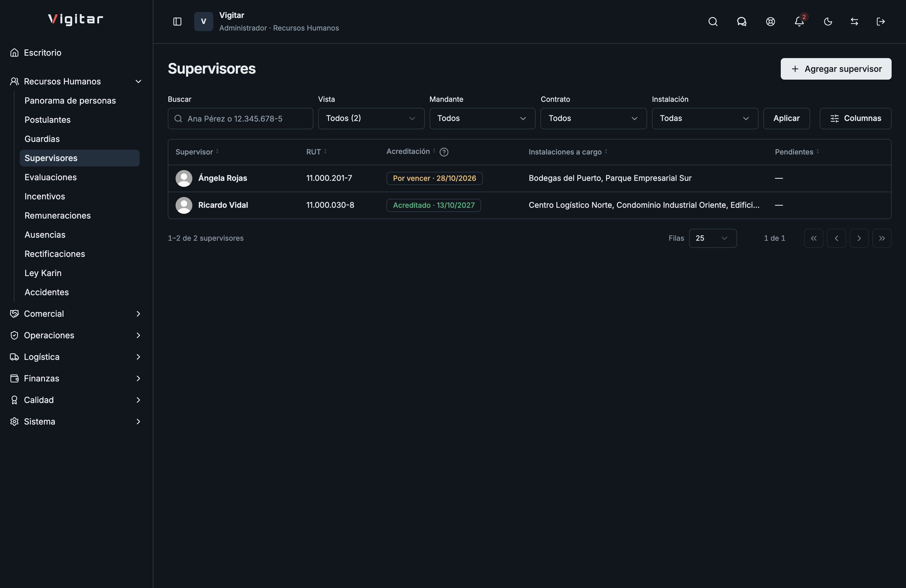Toggle dark mode moon icon
The height and width of the screenshot is (588, 906).
click(x=828, y=22)
